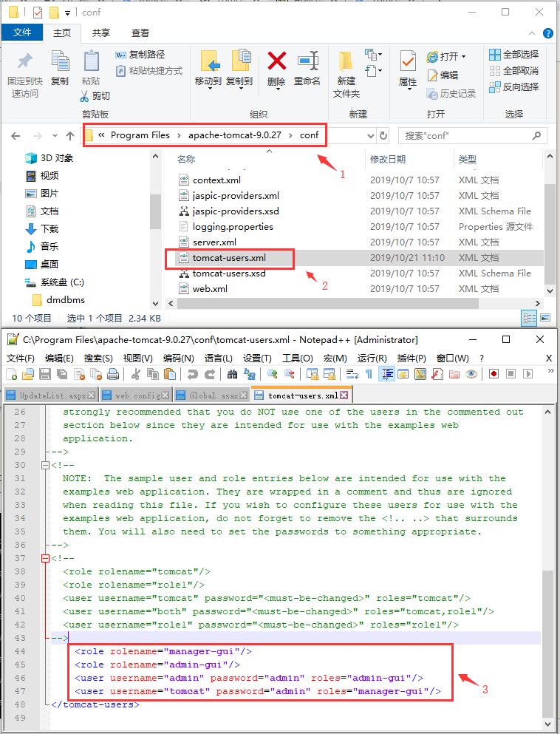Click Redo arrow in Notepad++ toolbar
Image resolution: width=560 pixels, height=734 pixels.
click(x=210, y=373)
